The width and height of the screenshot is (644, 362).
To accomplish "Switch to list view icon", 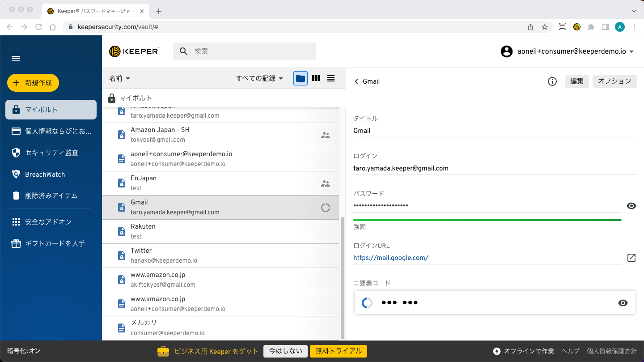I will coord(331,78).
